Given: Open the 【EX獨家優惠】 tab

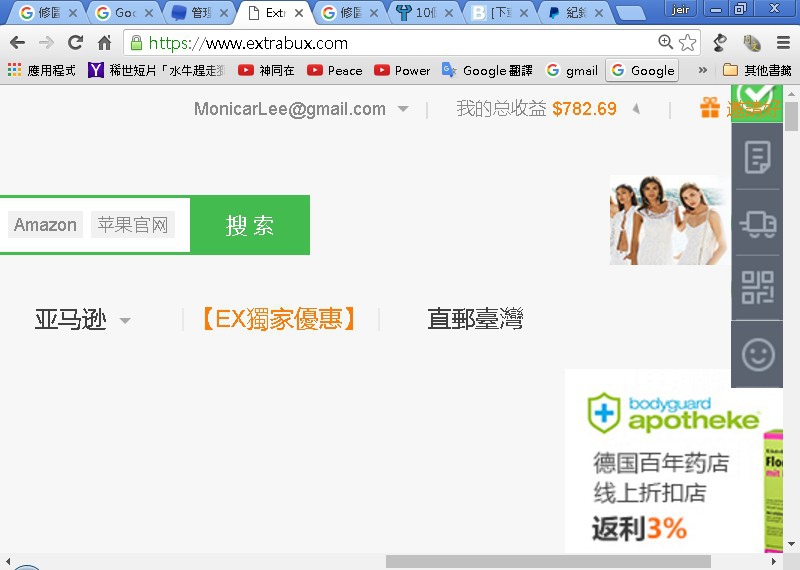Looking at the screenshot, I should coord(279,319).
